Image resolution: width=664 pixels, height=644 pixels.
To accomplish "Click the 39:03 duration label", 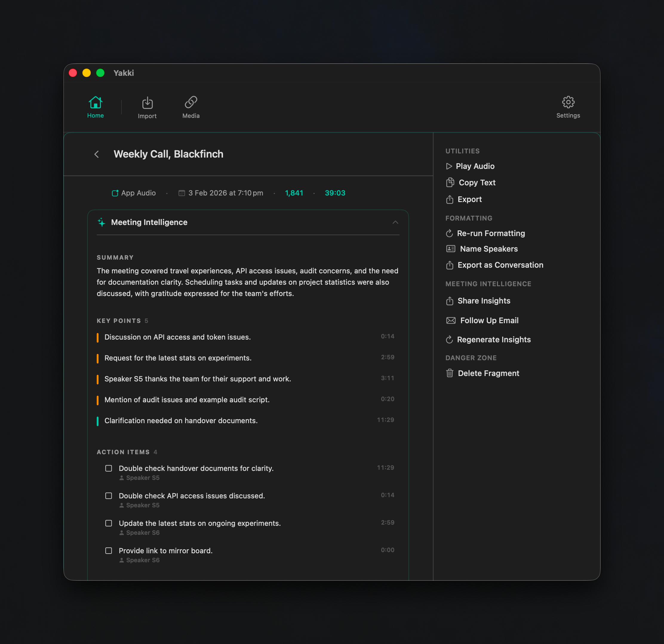I will coord(335,193).
